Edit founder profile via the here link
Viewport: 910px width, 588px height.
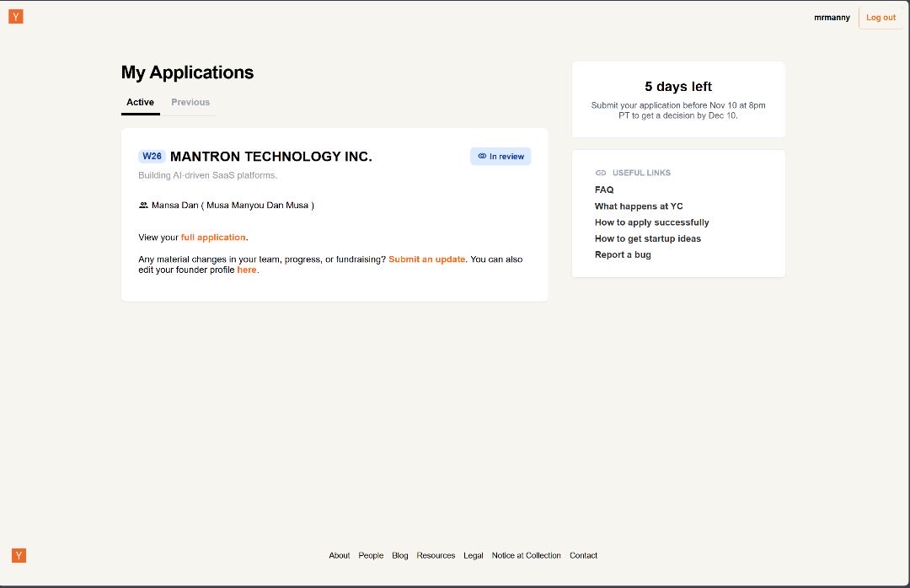point(247,270)
